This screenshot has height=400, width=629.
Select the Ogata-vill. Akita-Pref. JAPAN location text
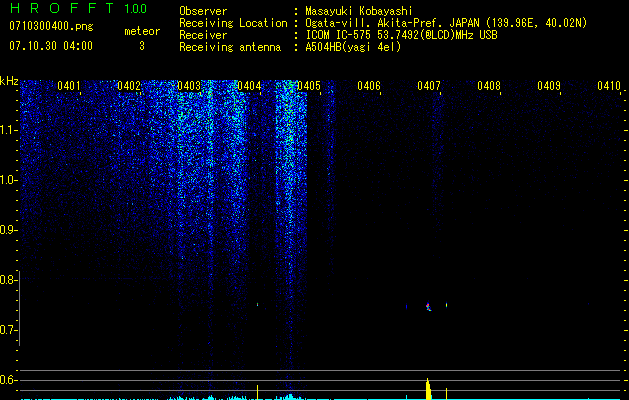click(446, 23)
